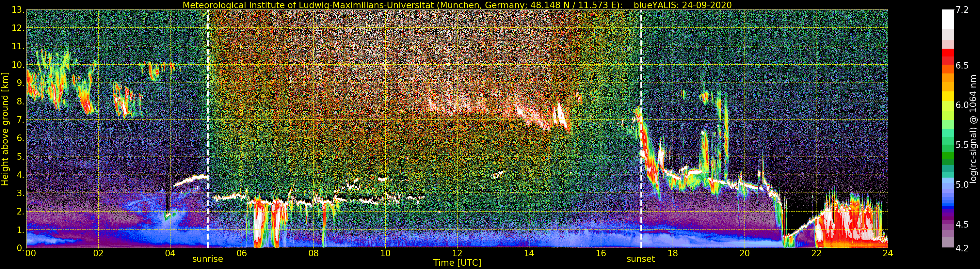Click height tick label '13.'
This screenshot has height=269, width=980.
click(x=18, y=10)
